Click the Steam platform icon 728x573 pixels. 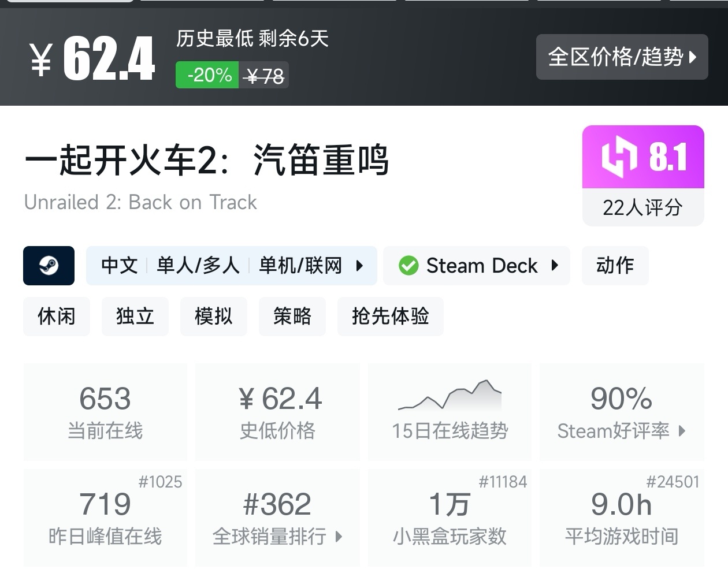pos(49,266)
